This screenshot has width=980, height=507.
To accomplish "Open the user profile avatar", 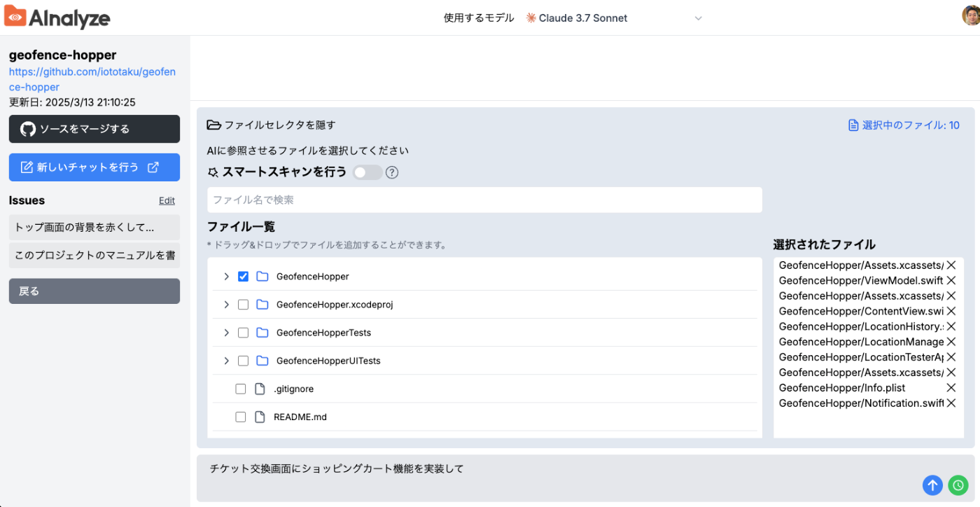I will click(972, 16).
